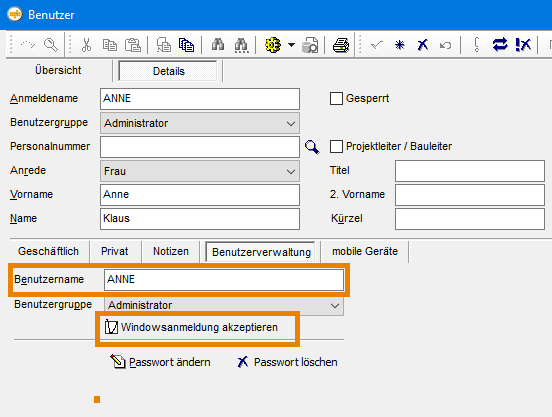Click the binoculars search icon
The width and height of the screenshot is (552, 417).
[x=218, y=45]
